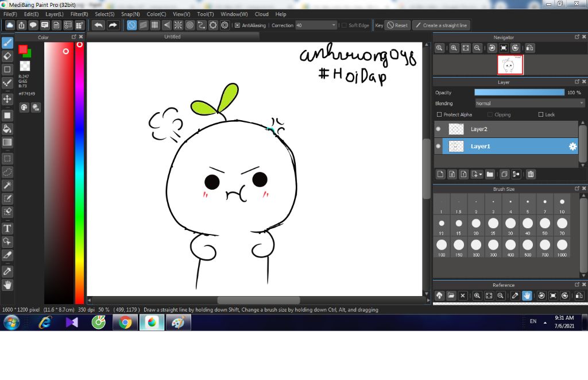Select the Brush tool

point(7,43)
